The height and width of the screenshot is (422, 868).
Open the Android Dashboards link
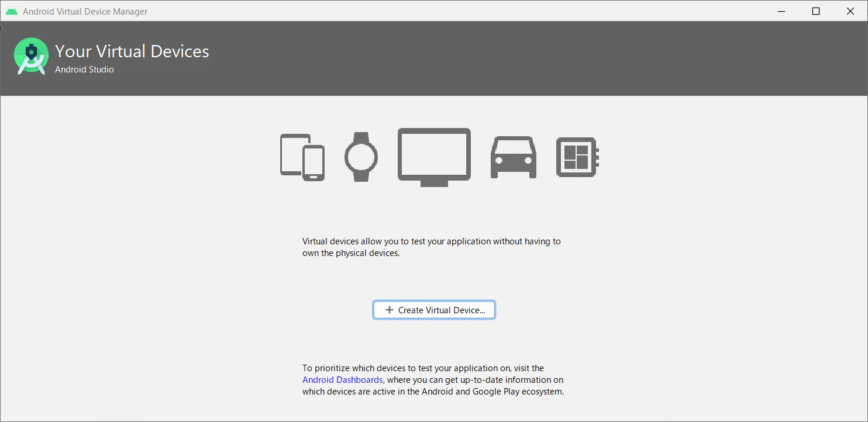[342, 380]
